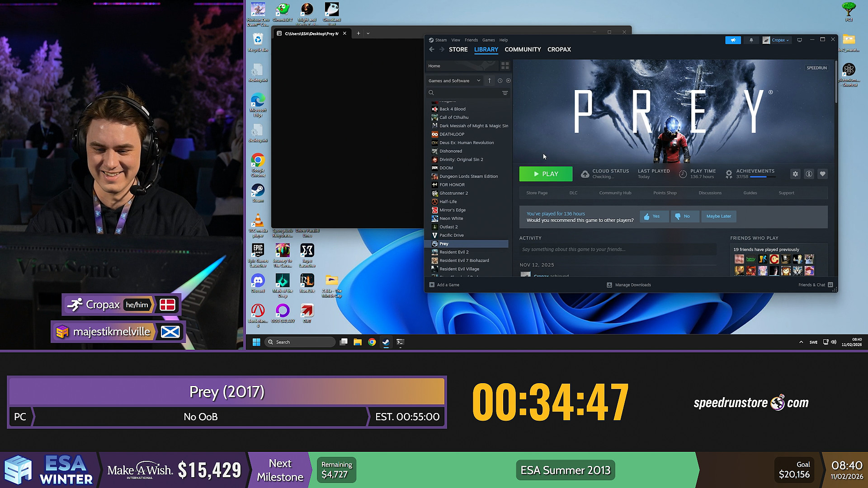Screen dimensions: 868x488
Task: Open the Friends menu
Action: [x=471, y=40]
